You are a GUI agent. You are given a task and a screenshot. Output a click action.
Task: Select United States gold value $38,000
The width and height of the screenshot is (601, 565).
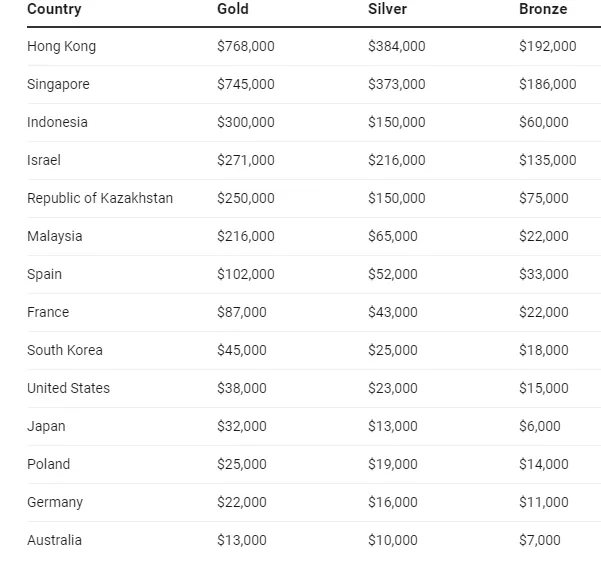(x=241, y=388)
